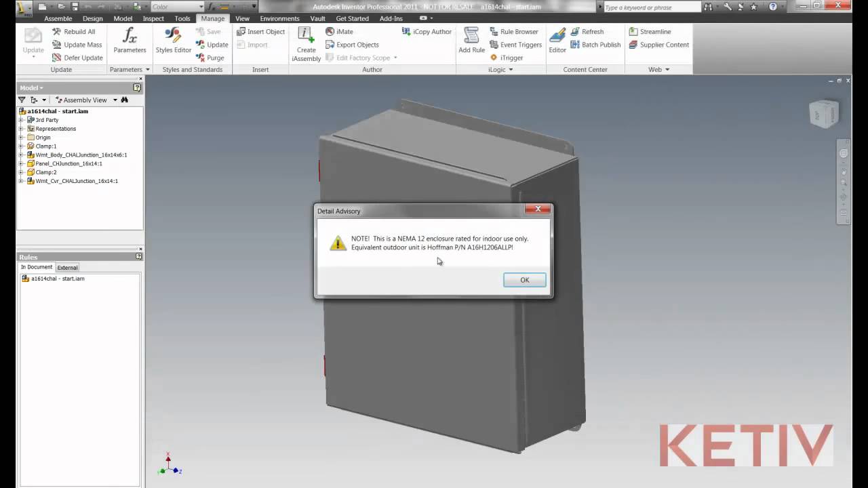This screenshot has height=488, width=868.
Task: Expand the 3rd Party tree node
Action: 22,120
